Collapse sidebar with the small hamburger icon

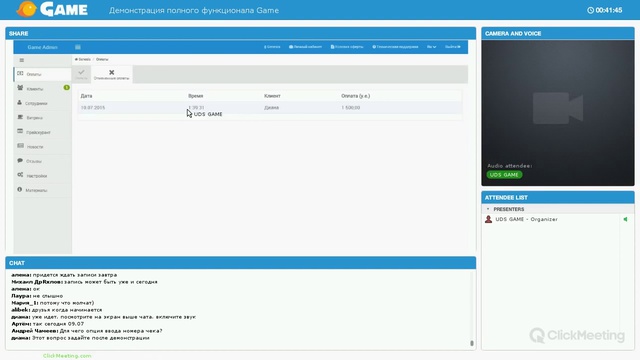point(22,60)
